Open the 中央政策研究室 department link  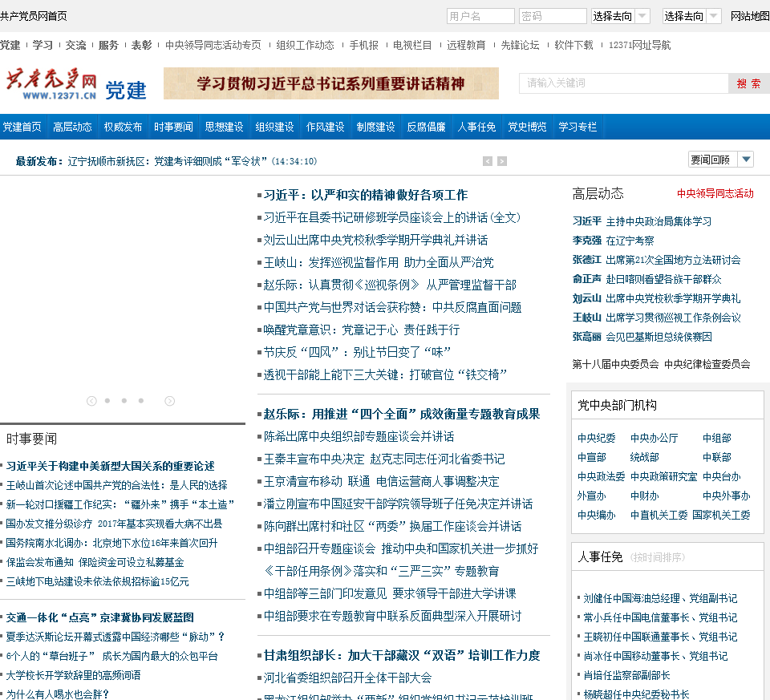point(663,476)
